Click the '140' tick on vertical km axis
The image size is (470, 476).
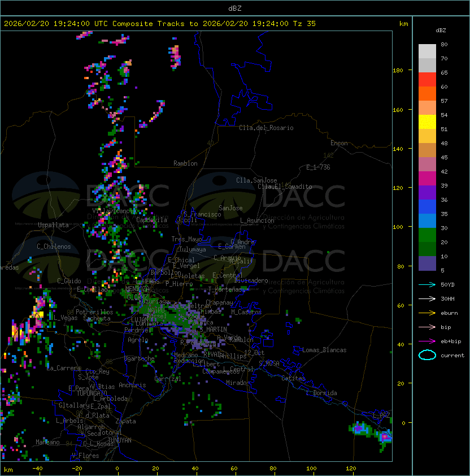tap(398, 149)
